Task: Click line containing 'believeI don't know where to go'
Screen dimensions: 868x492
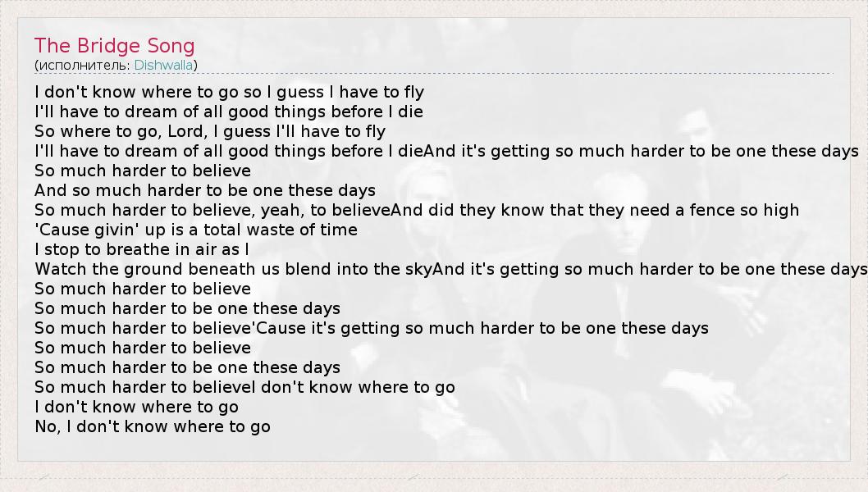Action: click(x=244, y=387)
